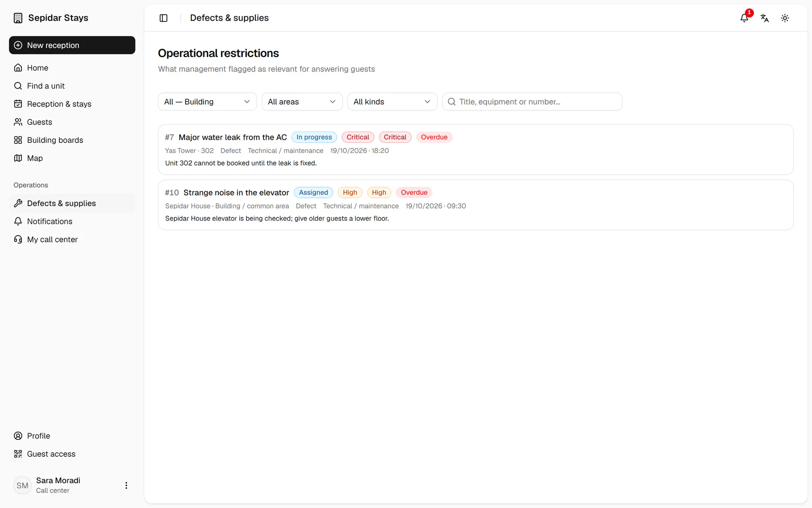
Task: Click the language translate icon
Action: click(765, 18)
